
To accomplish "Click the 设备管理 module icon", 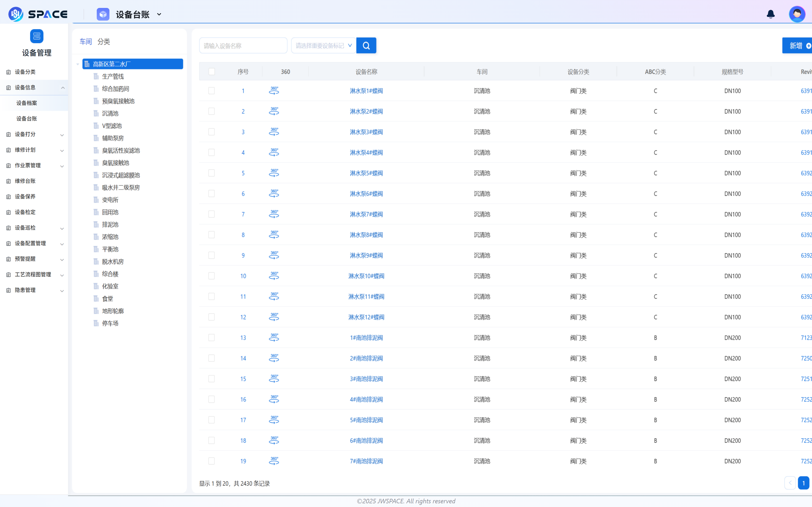I will (36, 36).
